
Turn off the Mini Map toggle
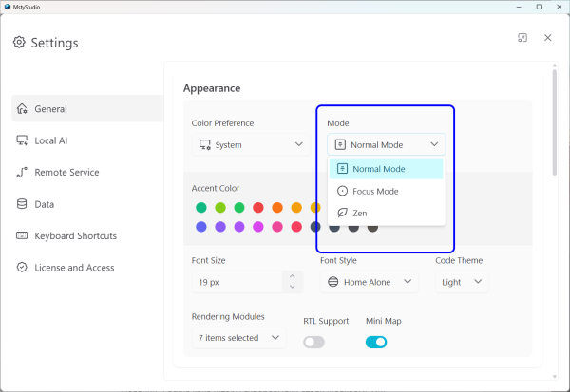(x=376, y=342)
